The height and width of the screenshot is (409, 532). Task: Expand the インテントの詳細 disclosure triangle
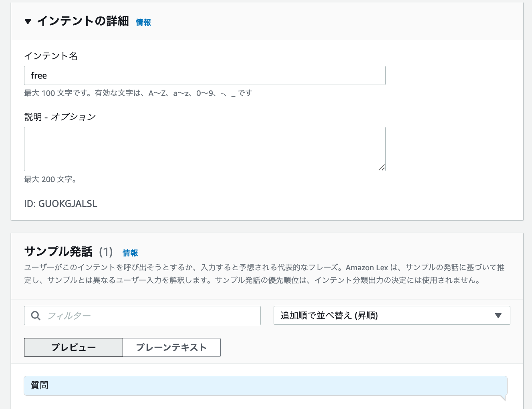[x=28, y=22]
